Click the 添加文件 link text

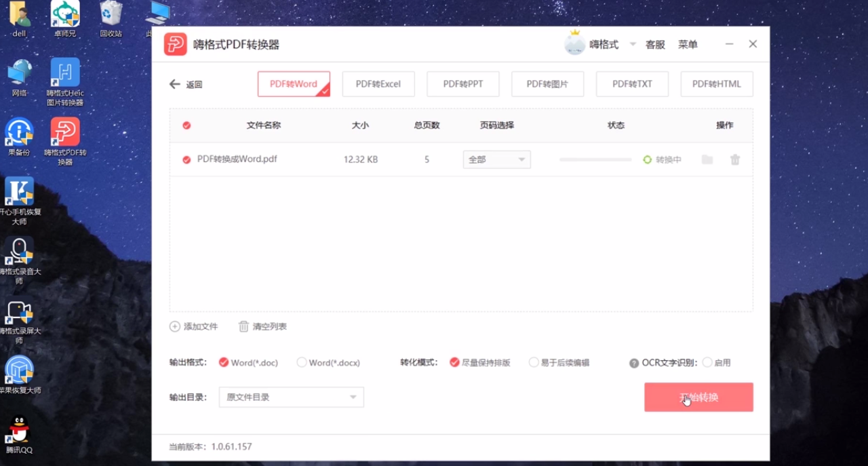[201, 326]
